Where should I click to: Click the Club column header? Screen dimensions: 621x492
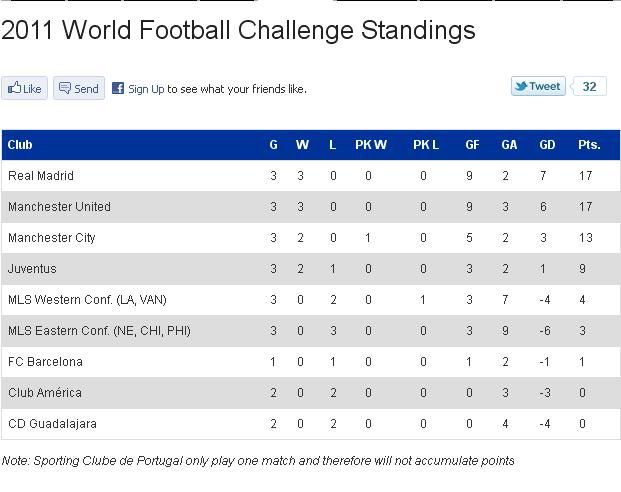click(x=20, y=145)
